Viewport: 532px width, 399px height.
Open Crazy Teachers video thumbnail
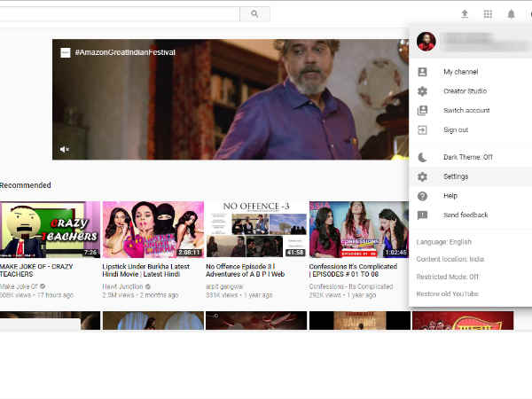pos(50,230)
